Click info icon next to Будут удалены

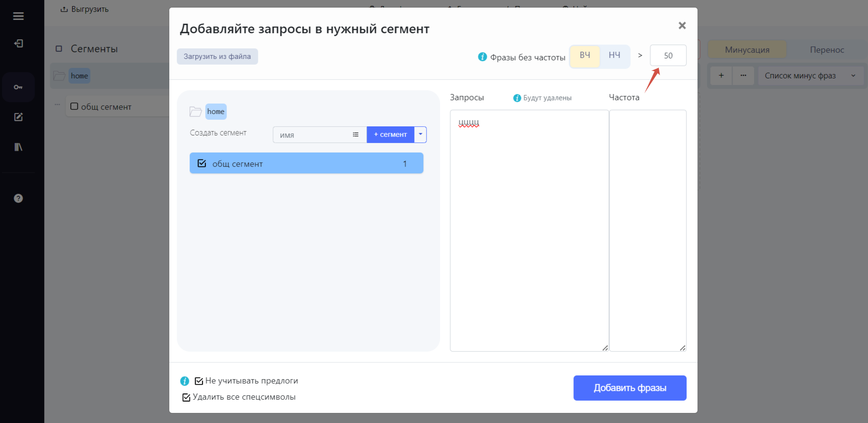(x=517, y=98)
